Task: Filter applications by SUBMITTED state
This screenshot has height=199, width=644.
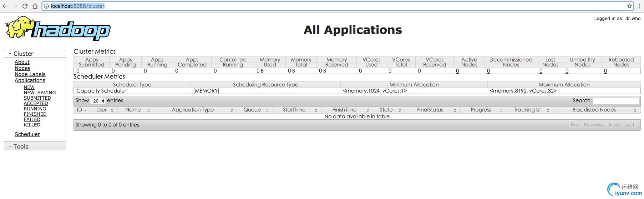Action: pos(37,98)
